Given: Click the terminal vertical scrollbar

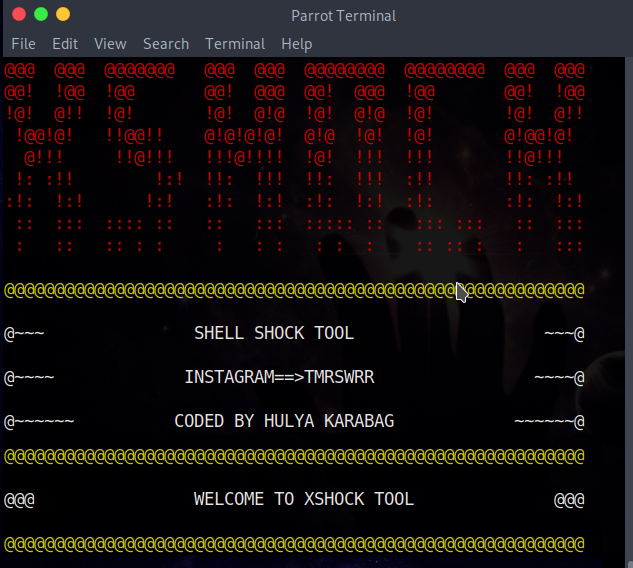Looking at the screenshot, I should (629, 312).
